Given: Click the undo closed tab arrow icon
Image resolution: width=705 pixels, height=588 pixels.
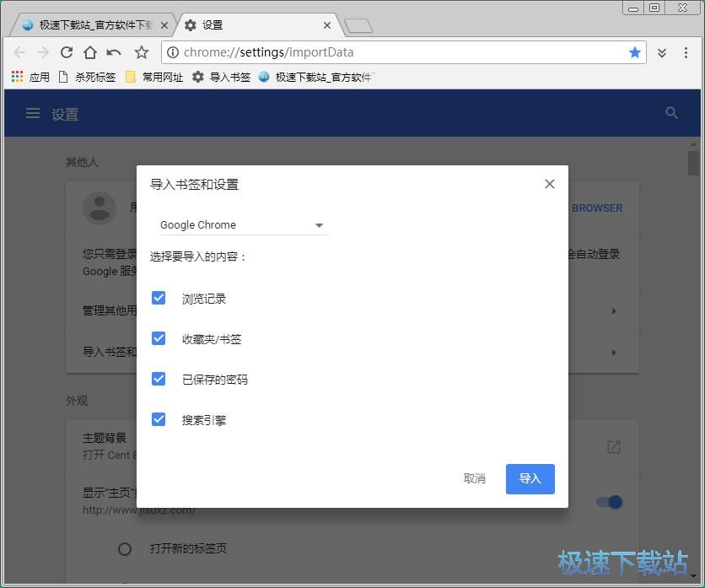Looking at the screenshot, I should [114, 52].
